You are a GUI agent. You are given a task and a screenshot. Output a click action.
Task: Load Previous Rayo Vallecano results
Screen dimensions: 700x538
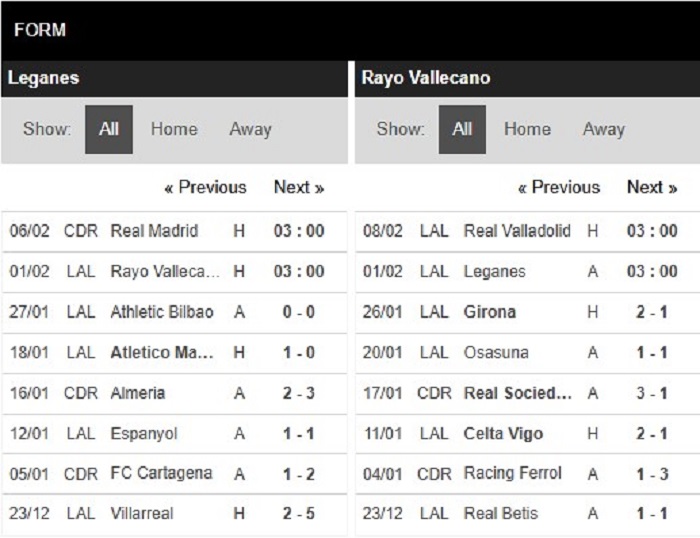tap(559, 188)
